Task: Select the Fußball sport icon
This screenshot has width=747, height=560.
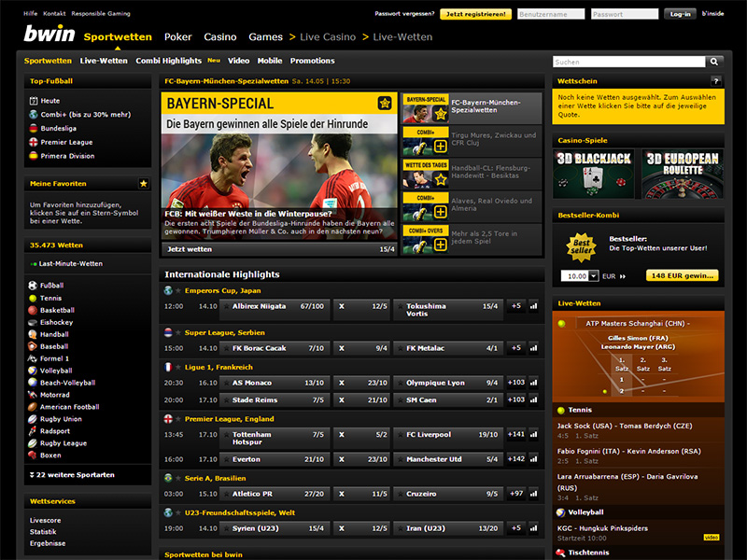Action: (x=33, y=286)
